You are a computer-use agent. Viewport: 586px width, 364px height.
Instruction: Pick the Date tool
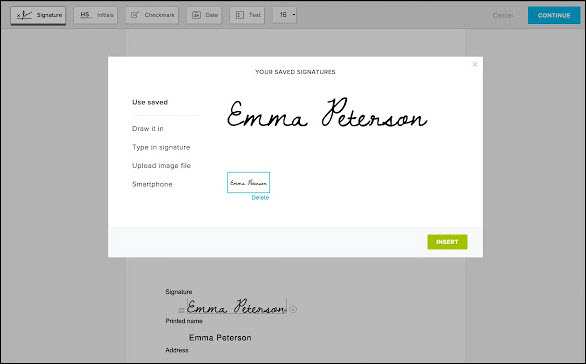tap(204, 15)
